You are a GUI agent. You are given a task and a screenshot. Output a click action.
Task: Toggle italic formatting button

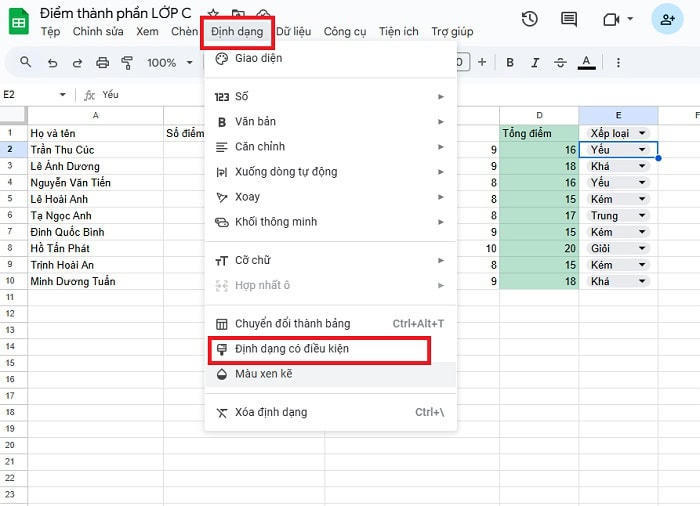point(536,63)
